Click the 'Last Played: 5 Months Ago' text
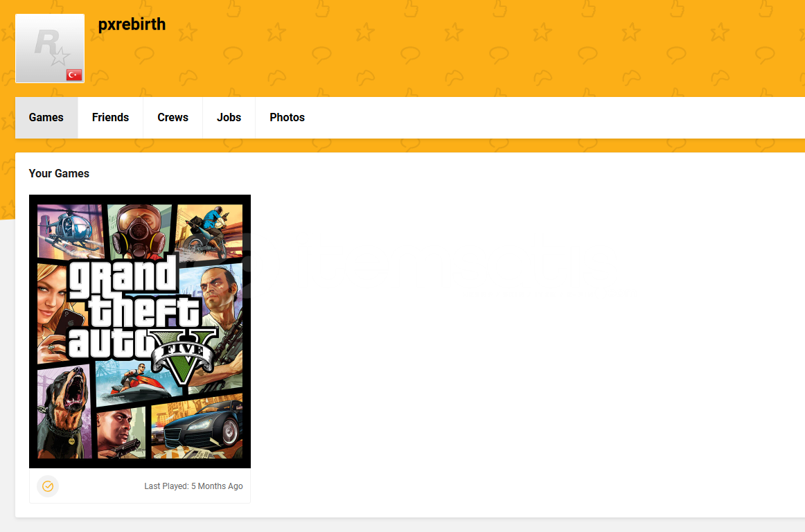The height and width of the screenshot is (532, 805). click(193, 486)
